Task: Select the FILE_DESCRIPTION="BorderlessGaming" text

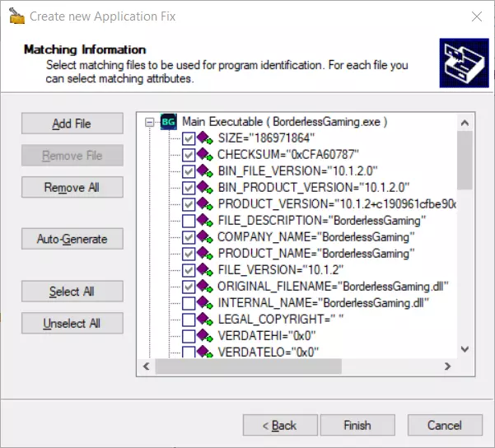Action: (322, 221)
